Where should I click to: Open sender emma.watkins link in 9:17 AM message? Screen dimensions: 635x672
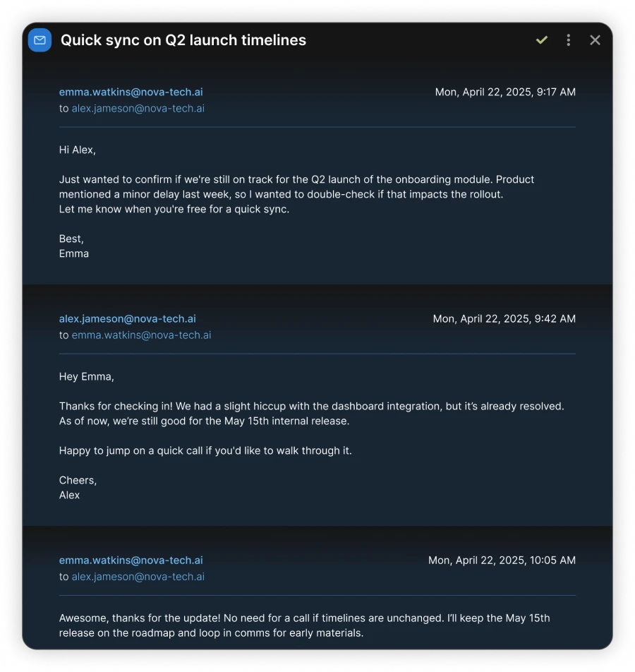[131, 92]
